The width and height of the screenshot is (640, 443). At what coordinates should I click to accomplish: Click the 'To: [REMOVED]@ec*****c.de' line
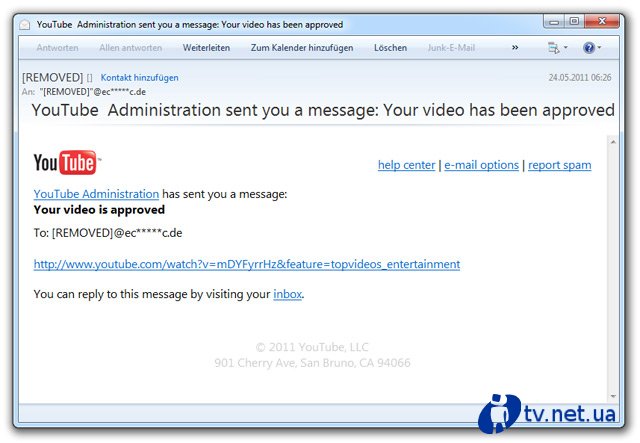tap(108, 233)
